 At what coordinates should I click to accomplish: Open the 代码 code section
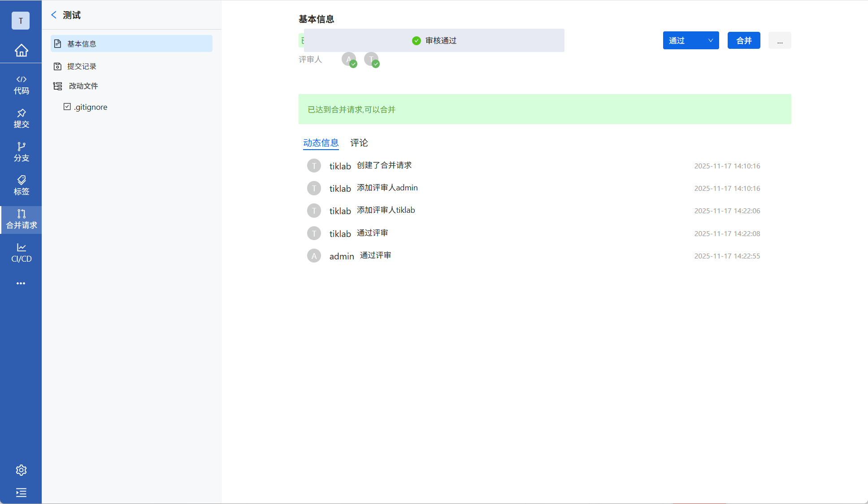21,85
